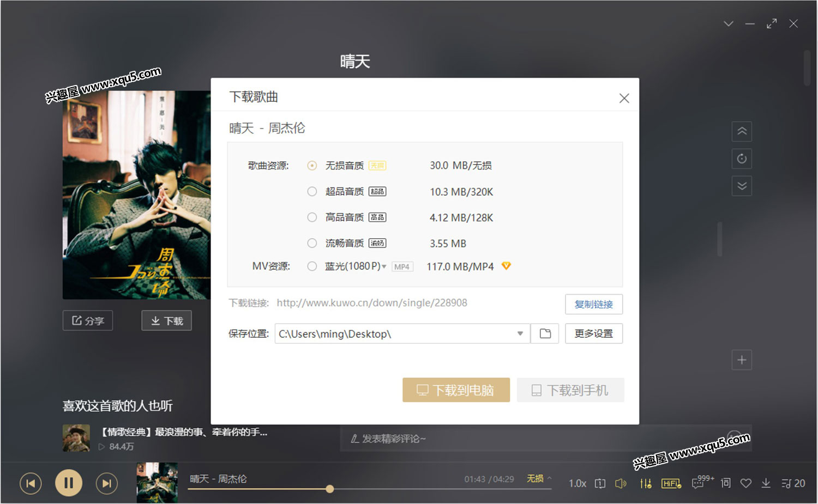Click the 流畅 badge next to 流畅音质
The image size is (818, 504).
[x=377, y=243]
